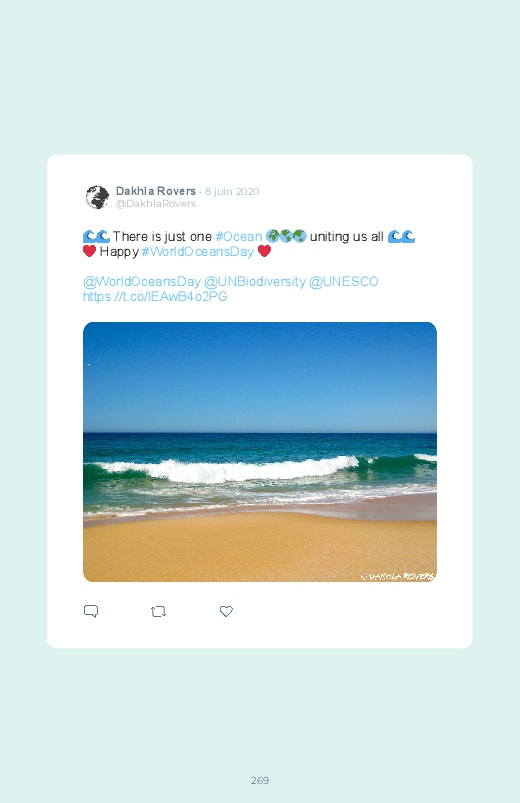520x803 pixels.
Task: Visit the @UNBiodiversity mention
Action: (255, 282)
